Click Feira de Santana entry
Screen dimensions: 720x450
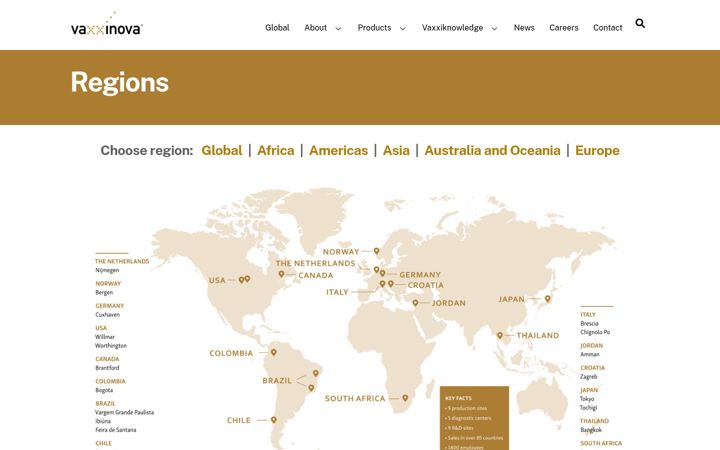[x=116, y=430]
